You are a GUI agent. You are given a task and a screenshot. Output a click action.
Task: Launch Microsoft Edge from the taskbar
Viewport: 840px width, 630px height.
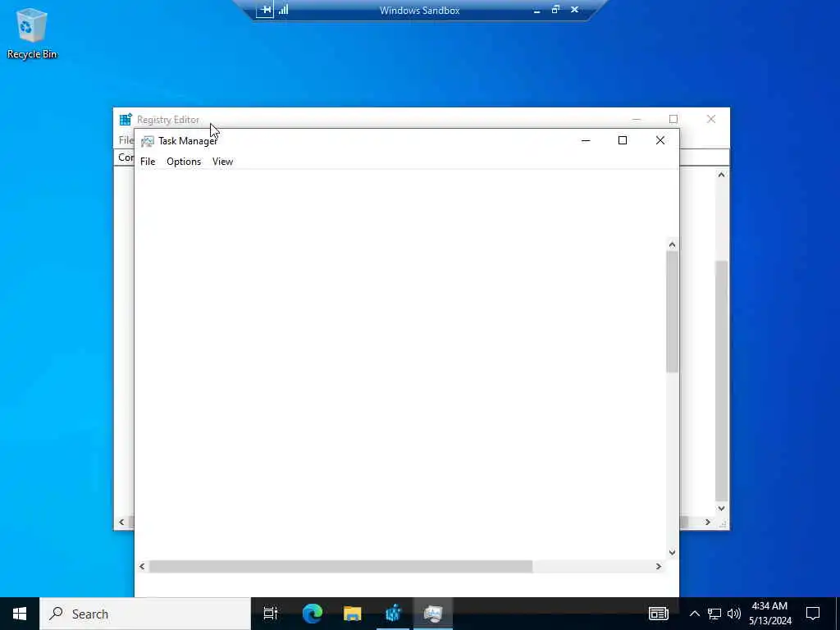[x=312, y=614]
